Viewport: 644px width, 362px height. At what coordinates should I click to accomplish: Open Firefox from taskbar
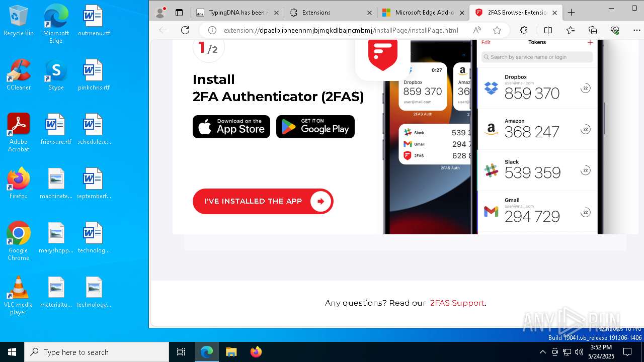256,352
